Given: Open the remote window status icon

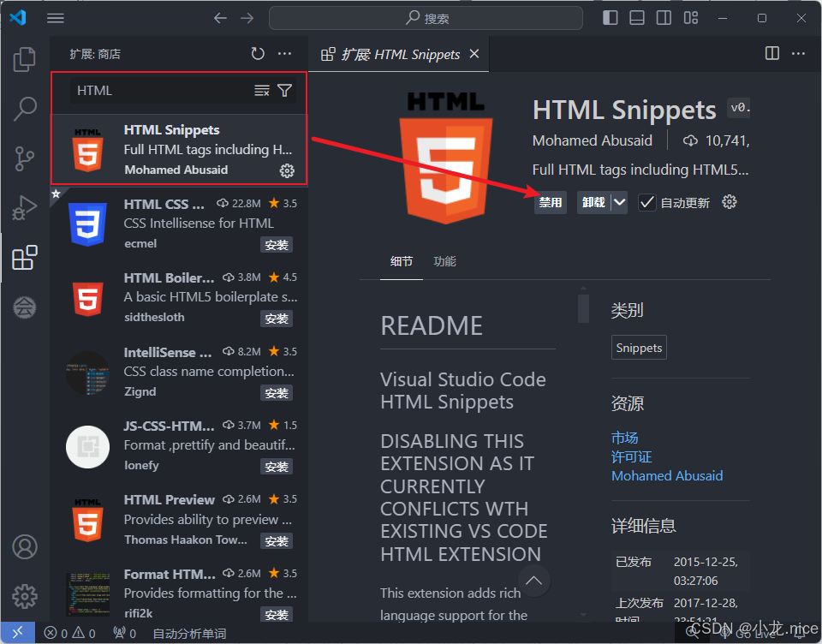Looking at the screenshot, I should 18,633.
